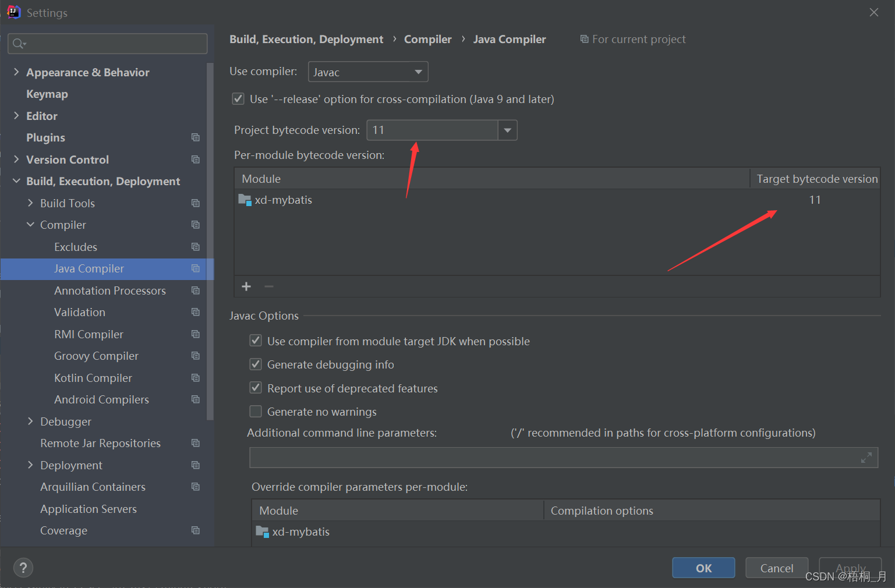
Task: Select Validation under Compiler
Action: [80, 312]
